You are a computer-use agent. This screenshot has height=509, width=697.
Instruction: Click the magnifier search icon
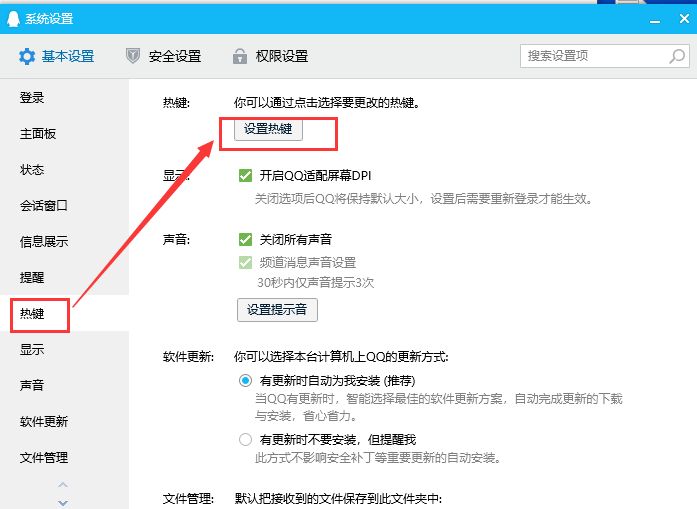677,56
